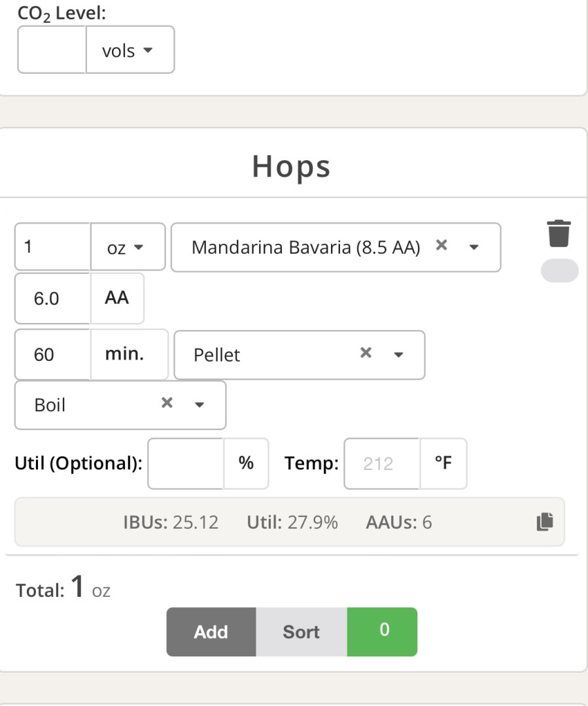Clear the Mandarina Bavaria hop selection
The image size is (588, 706).
coord(441,245)
